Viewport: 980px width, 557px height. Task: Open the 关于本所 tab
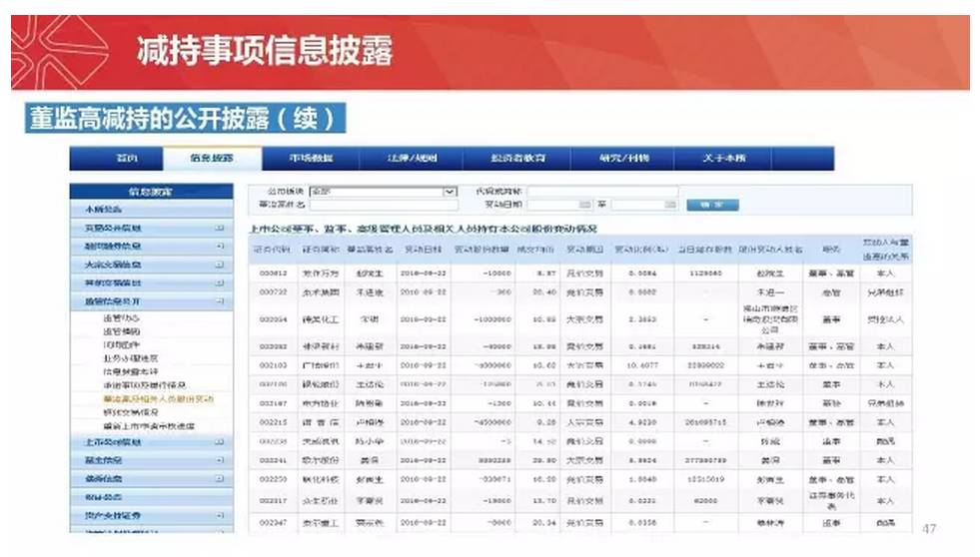pos(723,158)
